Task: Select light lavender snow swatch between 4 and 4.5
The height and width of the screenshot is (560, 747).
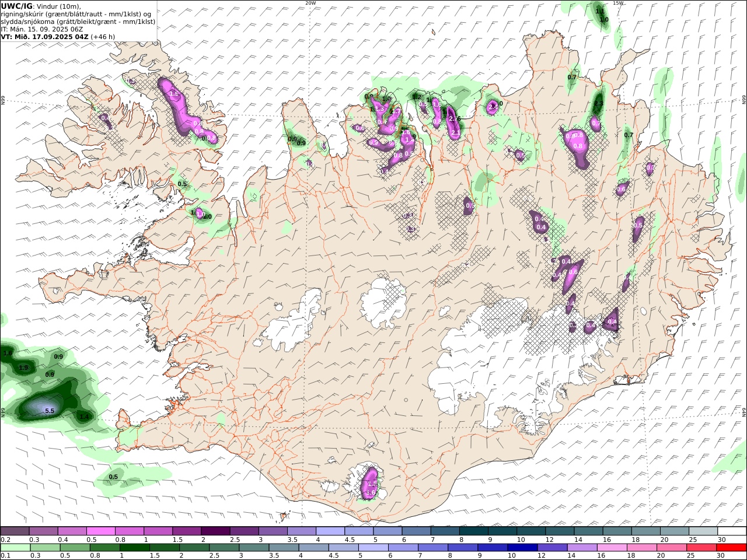Action: click(x=330, y=531)
